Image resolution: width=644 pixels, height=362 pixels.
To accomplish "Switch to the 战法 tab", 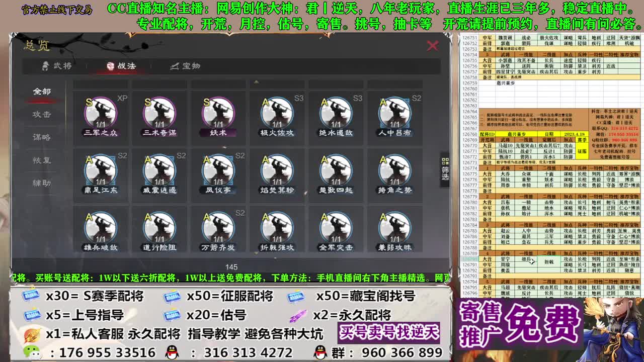I will point(121,66).
